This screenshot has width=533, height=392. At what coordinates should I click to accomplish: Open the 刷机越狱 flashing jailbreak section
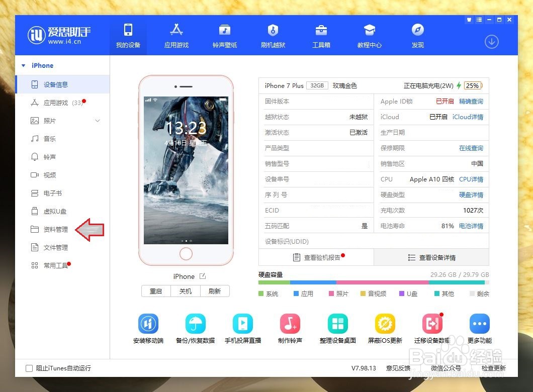click(x=273, y=35)
